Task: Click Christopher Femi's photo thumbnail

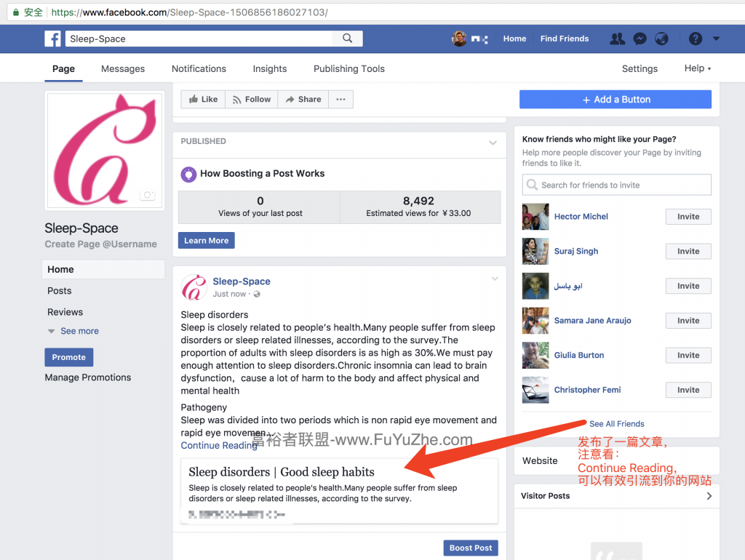Action: tap(535, 390)
